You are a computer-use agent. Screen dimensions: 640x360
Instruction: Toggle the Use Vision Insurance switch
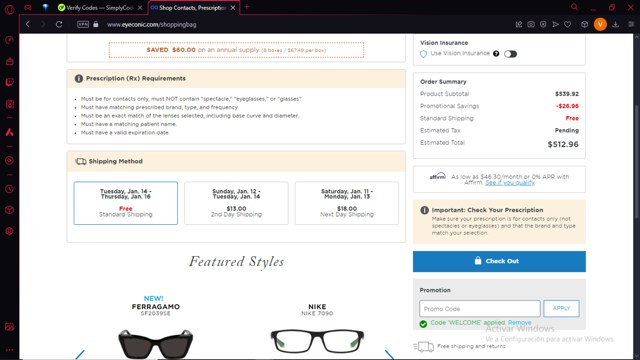[x=510, y=54]
